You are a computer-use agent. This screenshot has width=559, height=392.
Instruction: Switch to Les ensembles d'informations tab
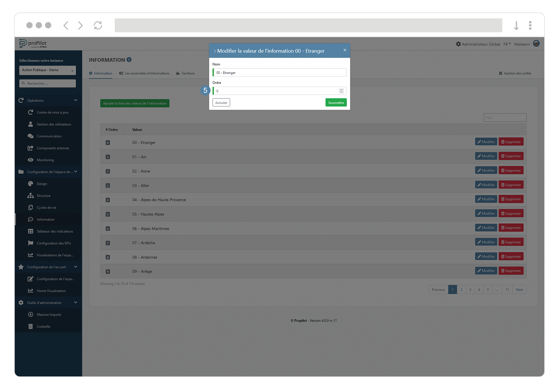(144, 73)
